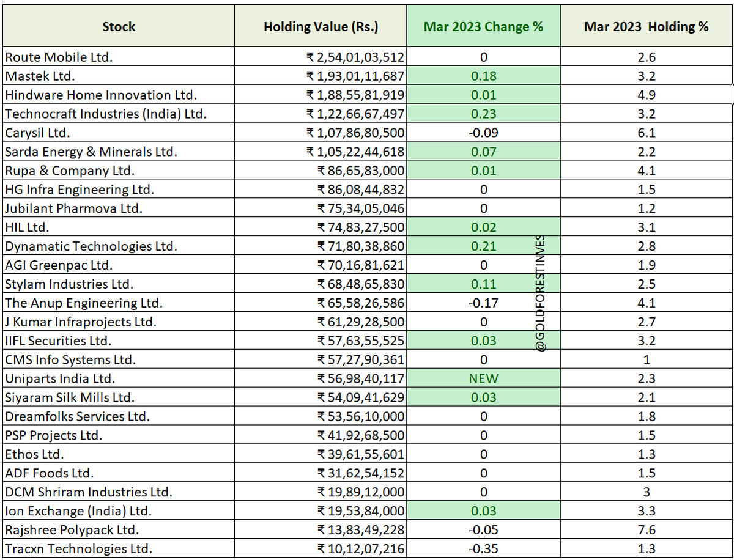This screenshot has height=560, width=734.
Task: Click Dynamatic Technologies Ltd. cell
Action: (x=119, y=246)
